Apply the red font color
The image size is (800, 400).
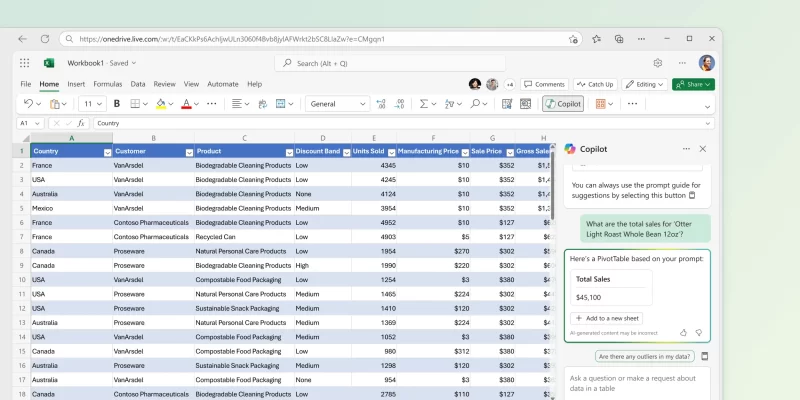pyautogui.click(x=186, y=104)
